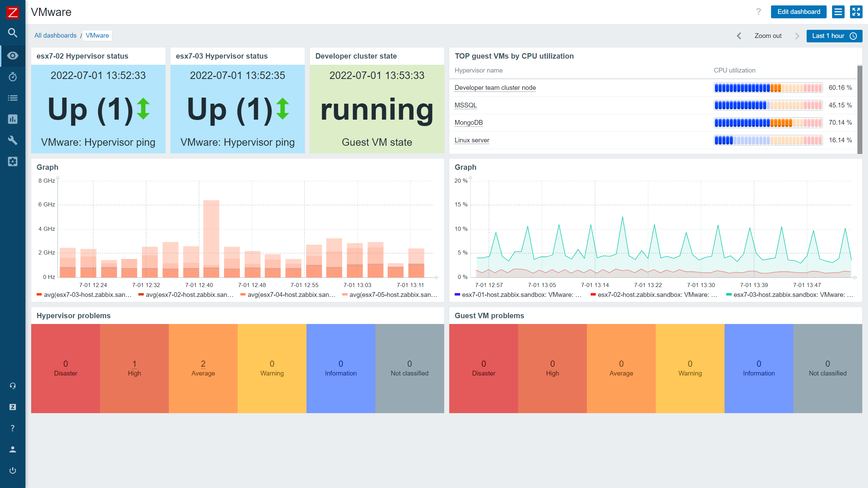Click the Hypervisor name column header

(x=478, y=70)
